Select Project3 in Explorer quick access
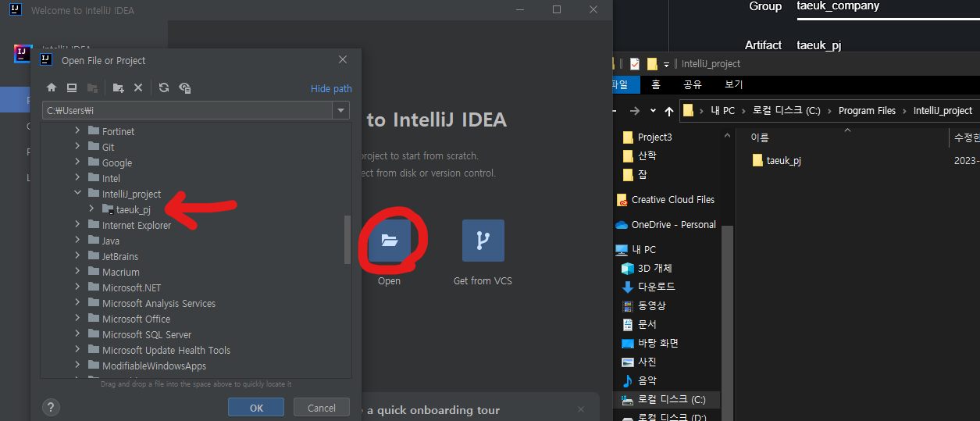 click(654, 137)
